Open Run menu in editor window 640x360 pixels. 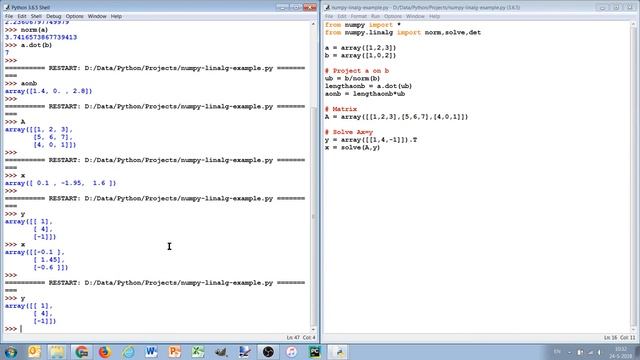pos(376,16)
